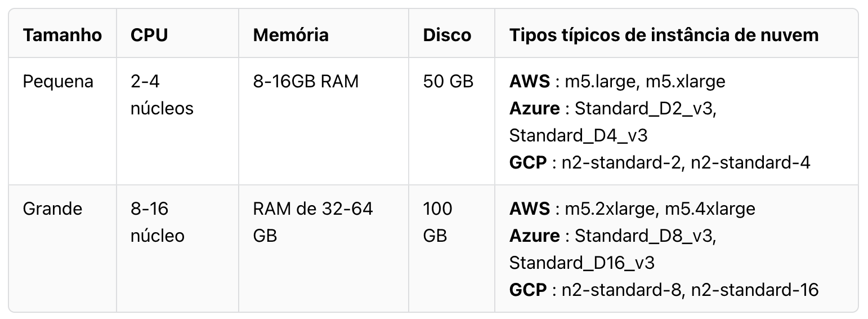Click the 8-16 núcleo CPU cell
Image resolution: width=868 pixels, height=319 pixels.
pyautogui.click(x=157, y=222)
